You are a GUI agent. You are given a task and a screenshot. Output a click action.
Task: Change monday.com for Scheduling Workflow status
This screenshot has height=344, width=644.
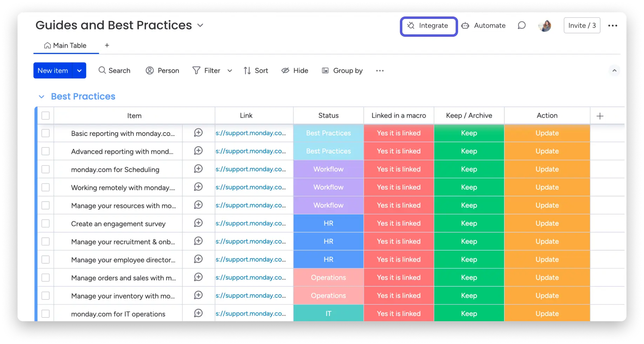[x=328, y=169]
